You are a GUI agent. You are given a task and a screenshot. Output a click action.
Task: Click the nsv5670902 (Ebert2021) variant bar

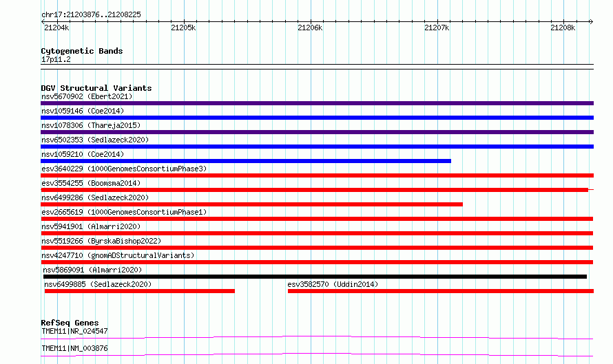pyautogui.click(x=317, y=103)
